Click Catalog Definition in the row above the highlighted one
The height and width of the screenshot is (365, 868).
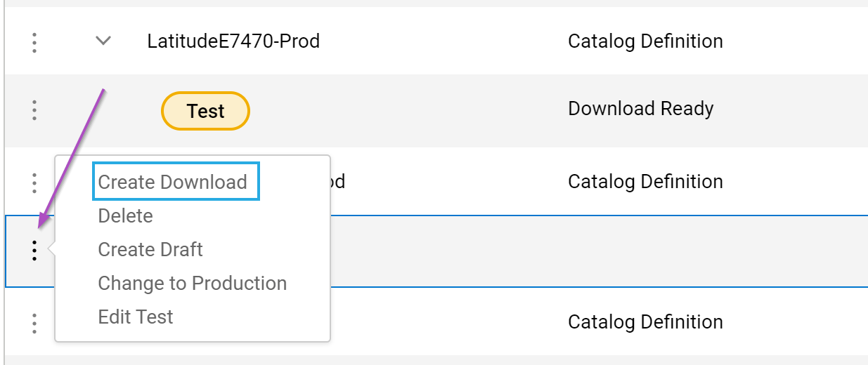[645, 182]
